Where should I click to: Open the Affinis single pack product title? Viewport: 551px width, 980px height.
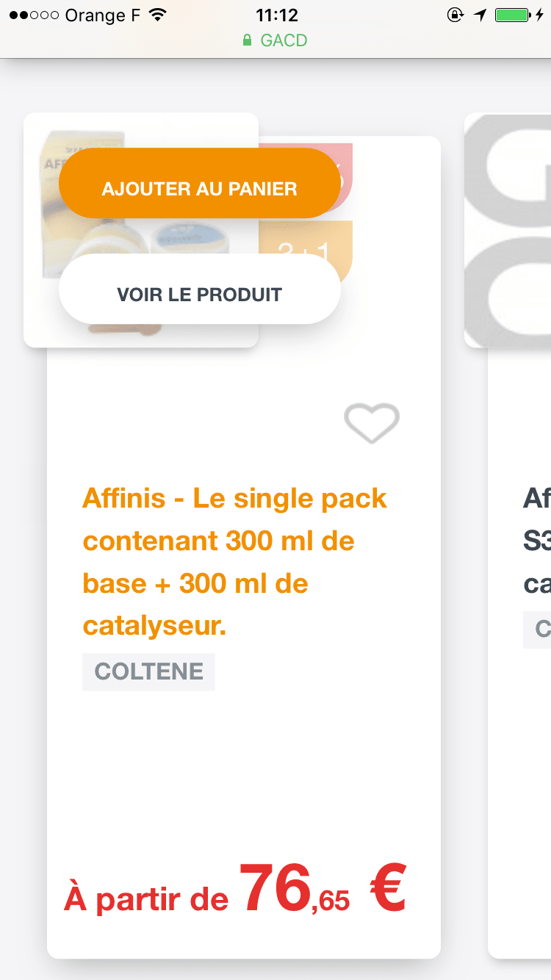pos(235,561)
